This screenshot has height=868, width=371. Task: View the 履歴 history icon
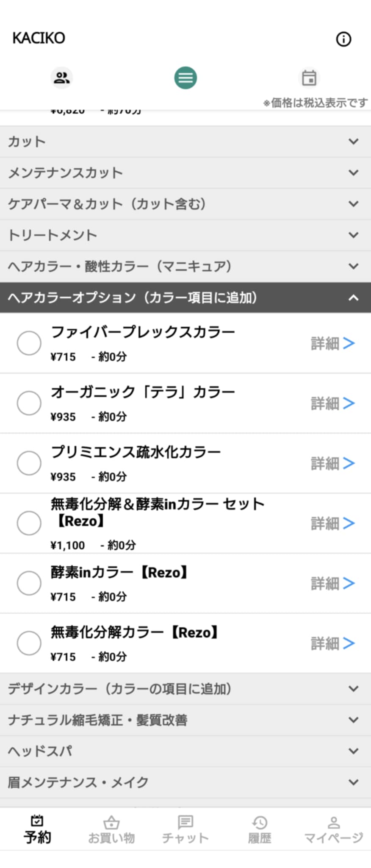[x=260, y=822]
